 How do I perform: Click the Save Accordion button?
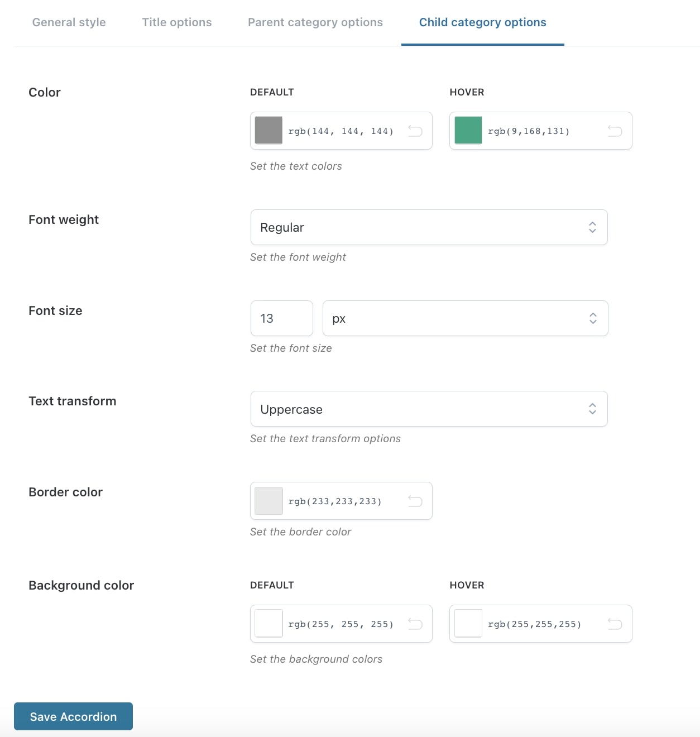click(x=73, y=716)
